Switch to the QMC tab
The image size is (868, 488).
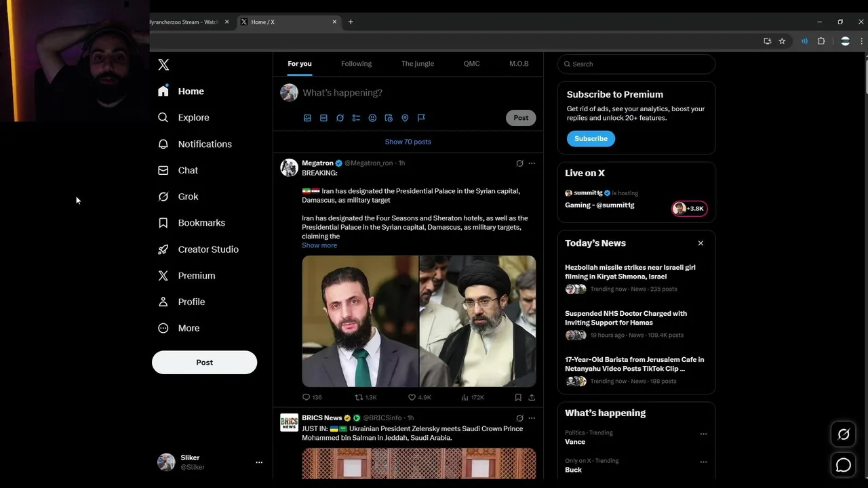(471, 64)
